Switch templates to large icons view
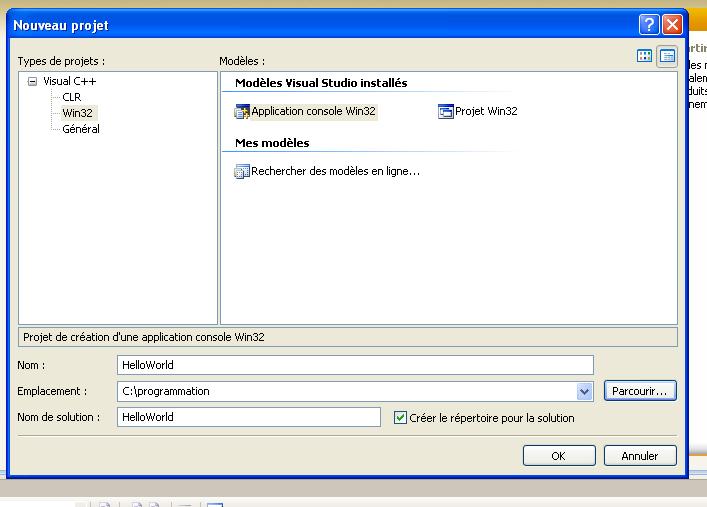This screenshot has width=707, height=507. click(x=645, y=56)
